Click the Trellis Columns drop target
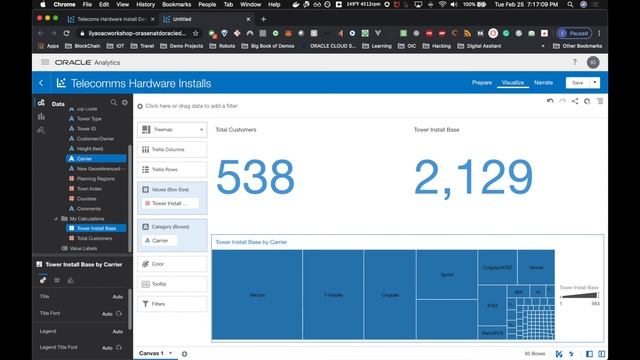 [x=172, y=149]
